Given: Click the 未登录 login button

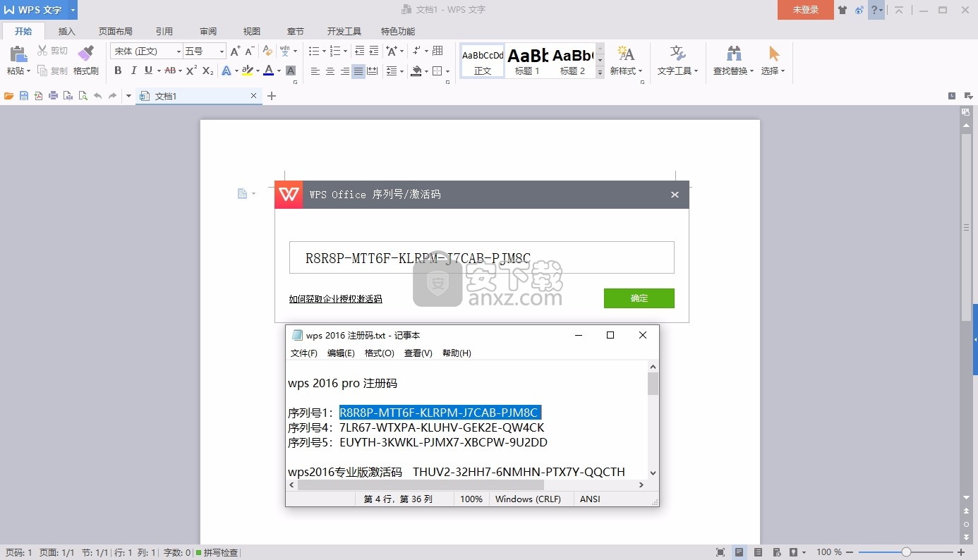Looking at the screenshot, I should [x=805, y=10].
